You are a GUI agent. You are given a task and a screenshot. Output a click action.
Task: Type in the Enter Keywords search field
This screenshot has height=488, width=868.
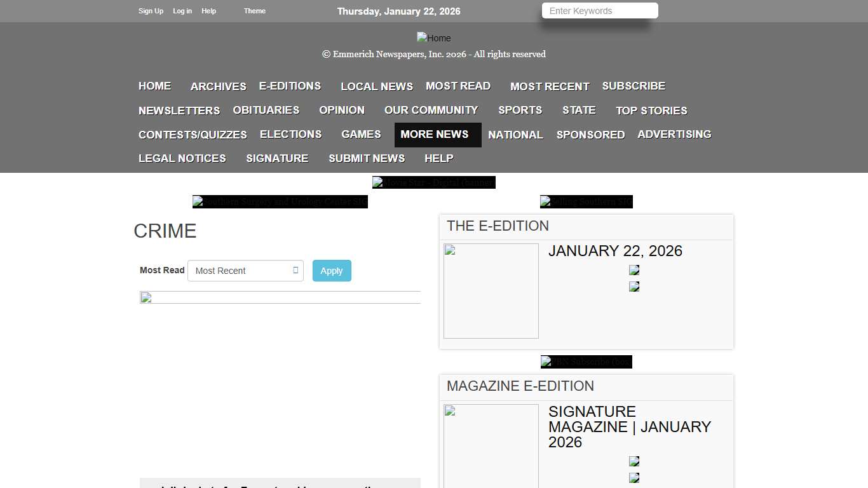(x=599, y=11)
